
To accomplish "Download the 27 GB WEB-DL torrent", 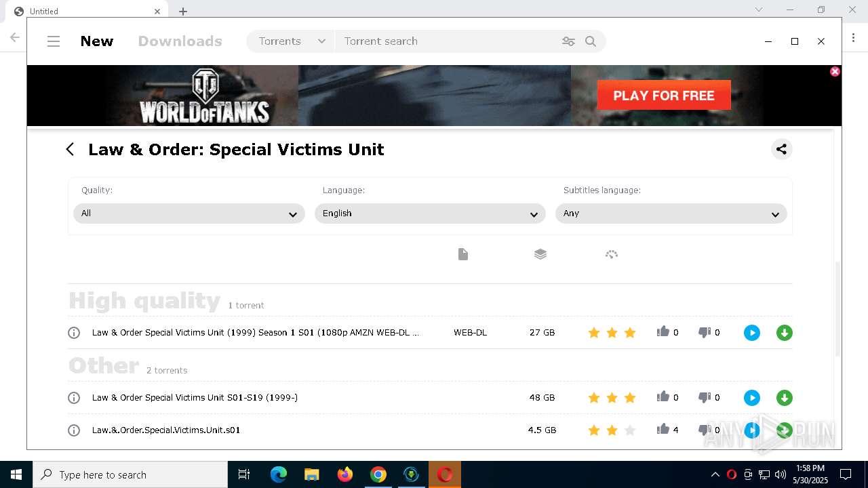I will [x=785, y=333].
